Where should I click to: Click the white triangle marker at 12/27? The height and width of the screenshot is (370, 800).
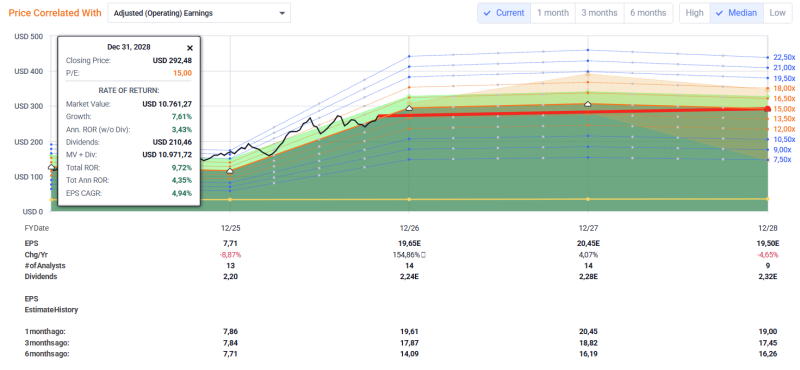point(588,104)
